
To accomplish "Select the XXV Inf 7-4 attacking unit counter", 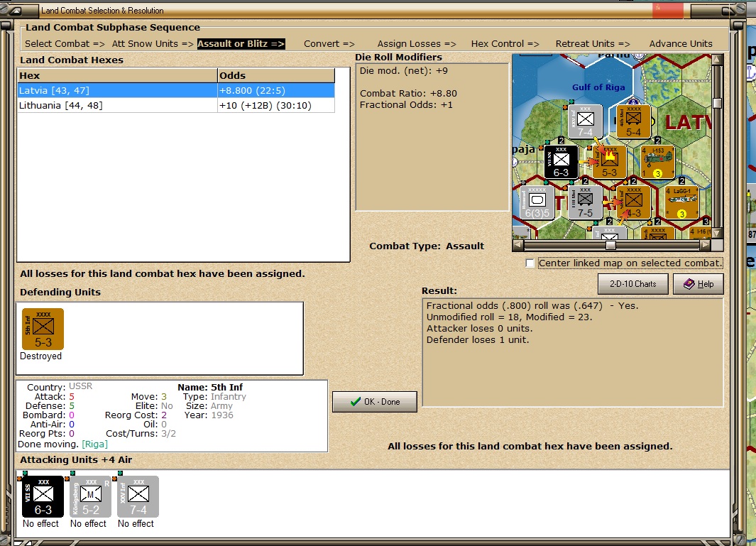I will 138,496.
